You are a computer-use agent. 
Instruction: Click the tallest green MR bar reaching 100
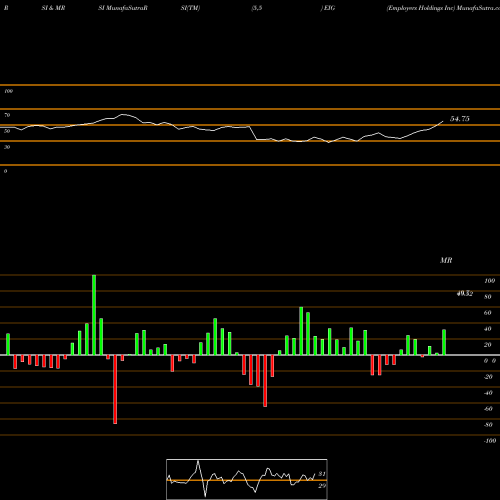point(94,315)
